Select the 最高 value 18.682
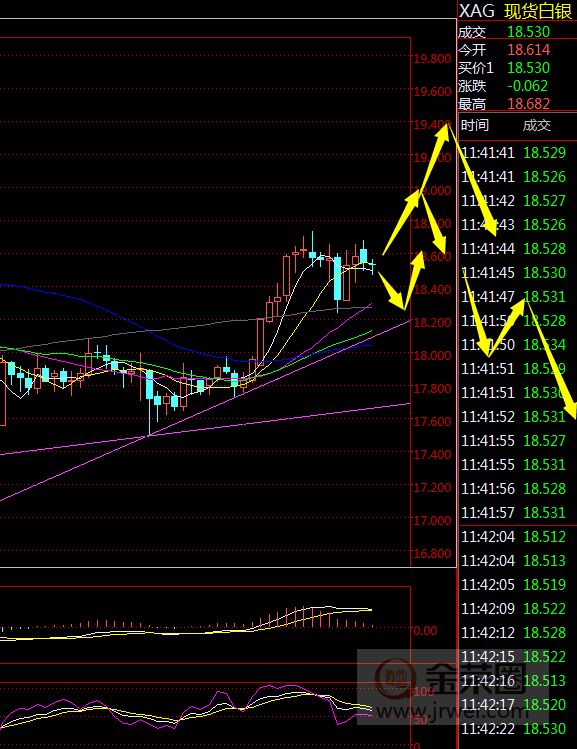 (528, 104)
